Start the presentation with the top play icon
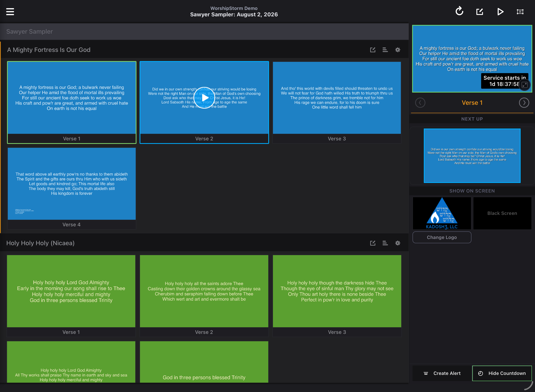Screen dimensions: 535x392 500,12
